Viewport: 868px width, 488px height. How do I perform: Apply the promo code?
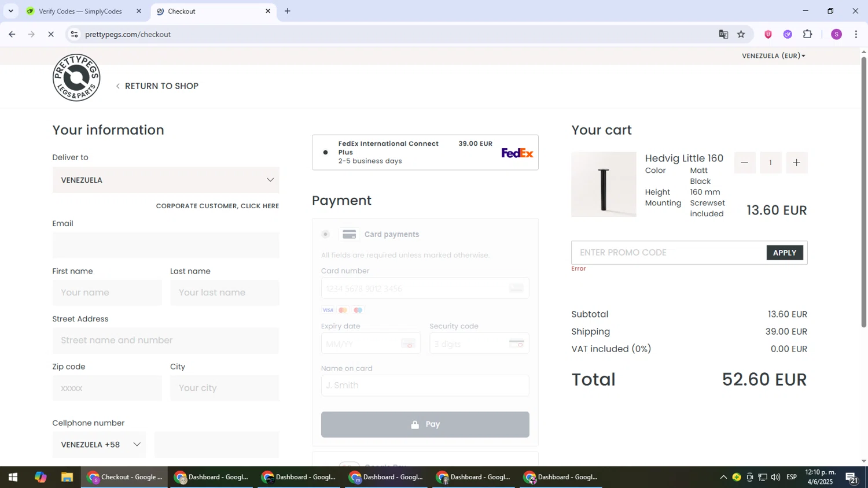click(x=785, y=253)
